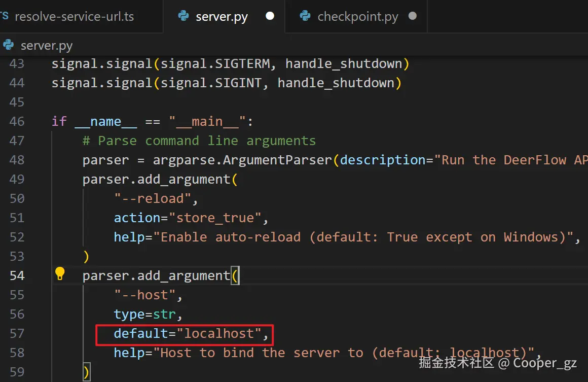Click type=str on line 56
Viewport: 588px width, 382px height.
[x=145, y=315]
